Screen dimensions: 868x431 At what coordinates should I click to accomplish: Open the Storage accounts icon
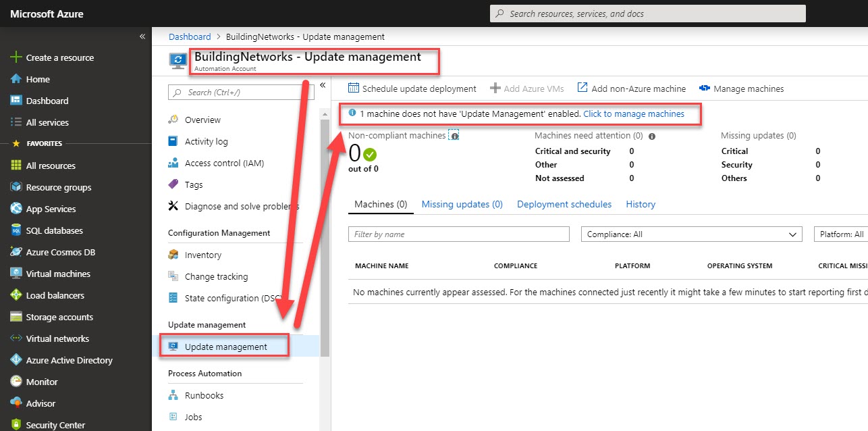16,317
